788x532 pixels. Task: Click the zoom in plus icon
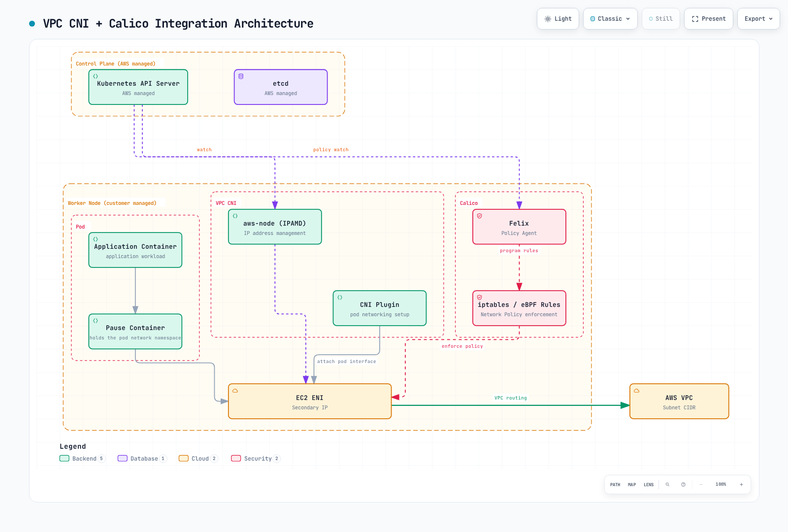pos(741,485)
